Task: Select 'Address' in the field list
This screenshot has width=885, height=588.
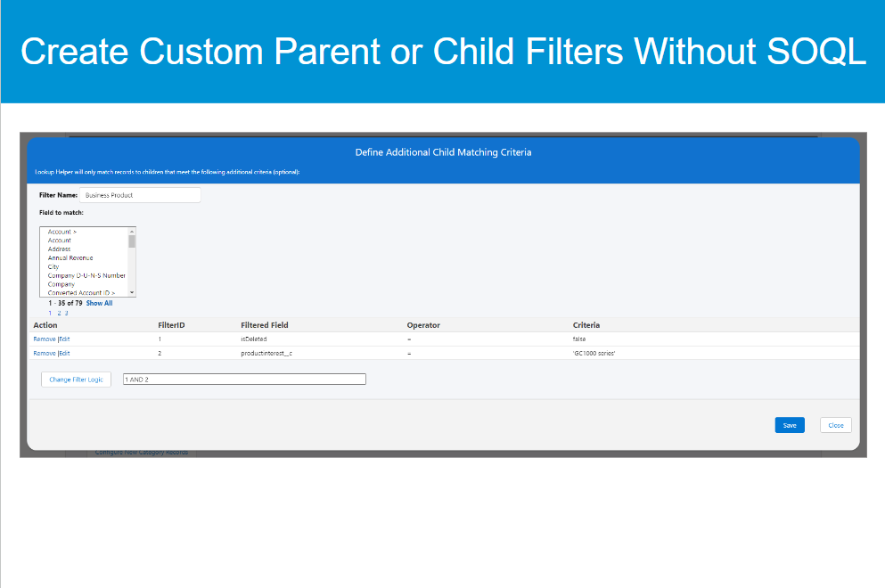Action: coord(59,249)
